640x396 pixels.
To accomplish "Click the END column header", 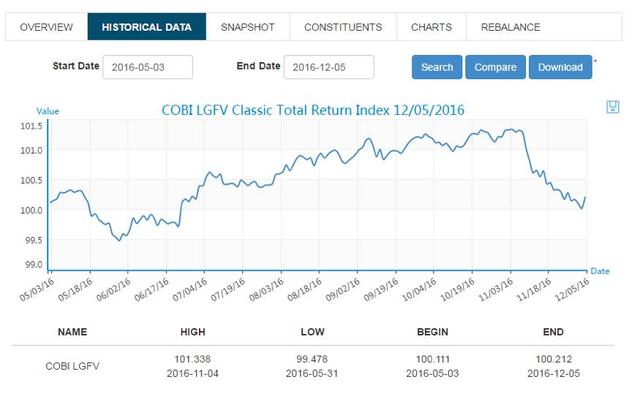I will point(553,332).
